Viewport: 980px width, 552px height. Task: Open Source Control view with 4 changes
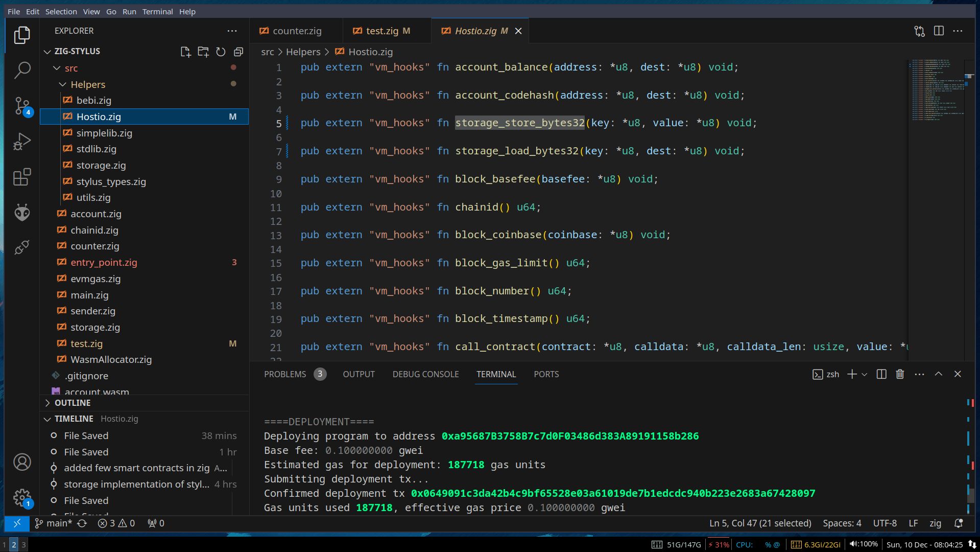pyautogui.click(x=22, y=106)
